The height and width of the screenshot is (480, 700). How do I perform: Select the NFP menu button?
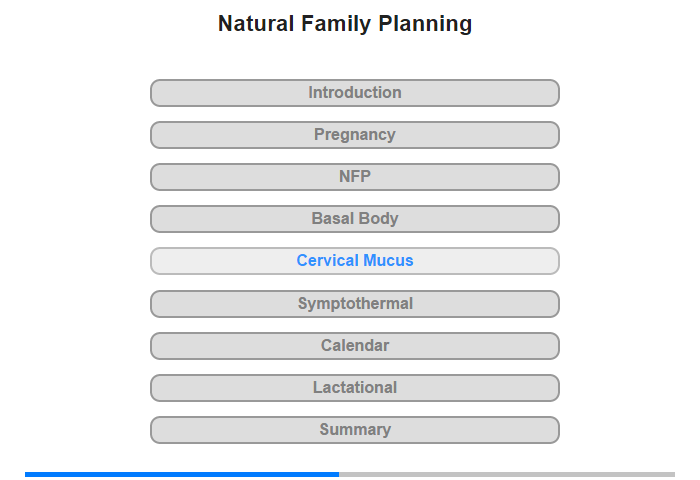354,177
